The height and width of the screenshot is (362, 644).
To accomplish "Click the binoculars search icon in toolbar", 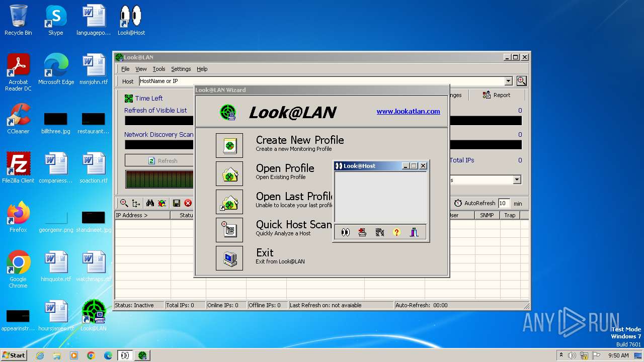I will 150,203.
